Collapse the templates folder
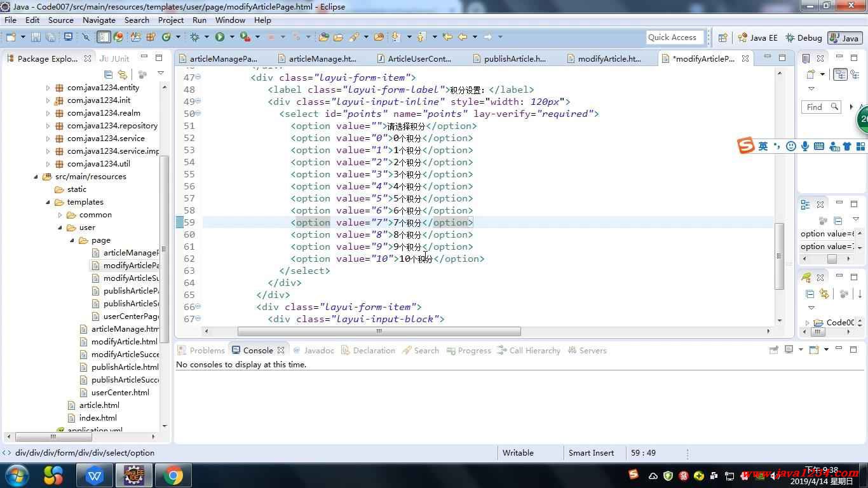Viewport: 868px width, 488px height. [x=48, y=202]
